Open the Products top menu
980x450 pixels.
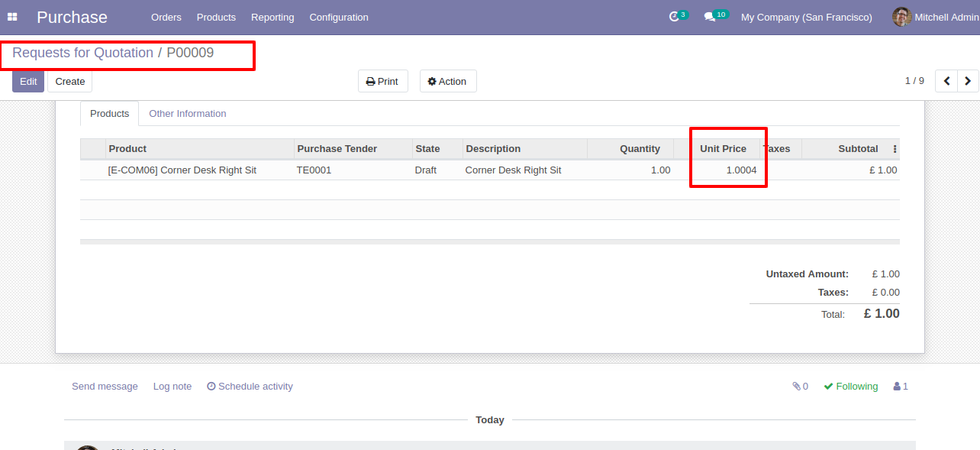(x=216, y=17)
